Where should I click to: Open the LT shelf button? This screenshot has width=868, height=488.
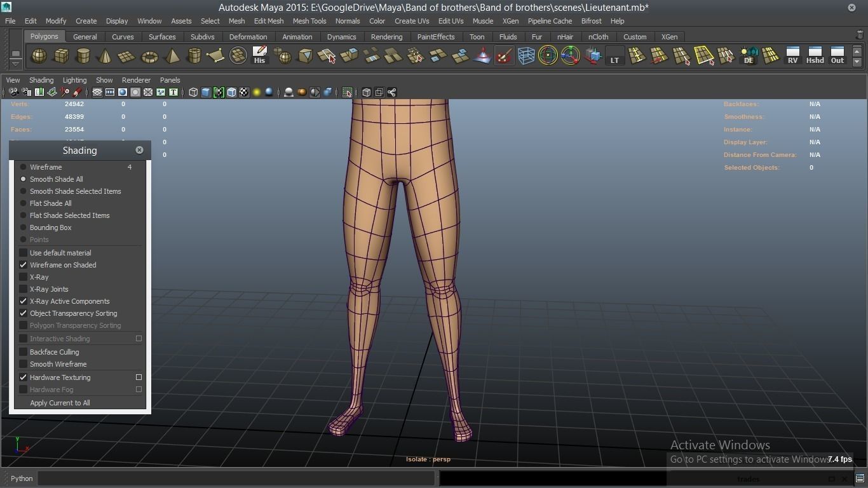coord(614,56)
